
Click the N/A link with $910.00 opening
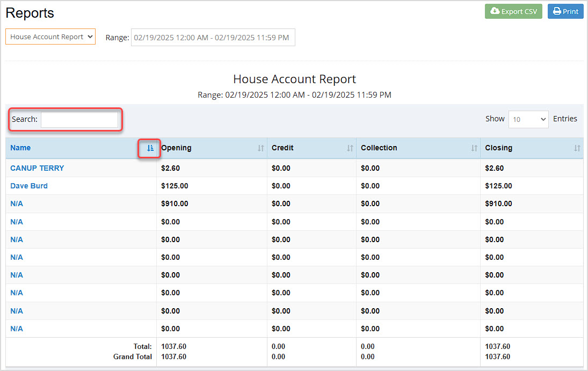(x=17, y=203)
